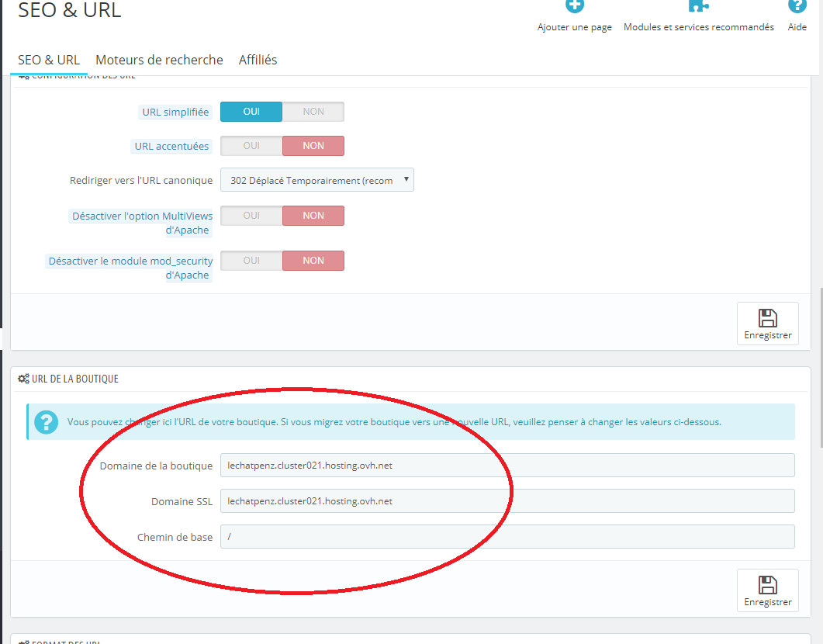
Task: Set Désactiver le module mod_security to OUI
Action: point(251,261)
